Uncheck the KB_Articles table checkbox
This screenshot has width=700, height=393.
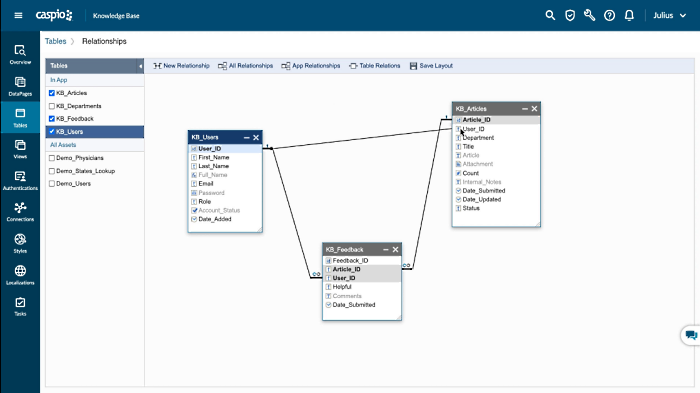pos(52,93)
